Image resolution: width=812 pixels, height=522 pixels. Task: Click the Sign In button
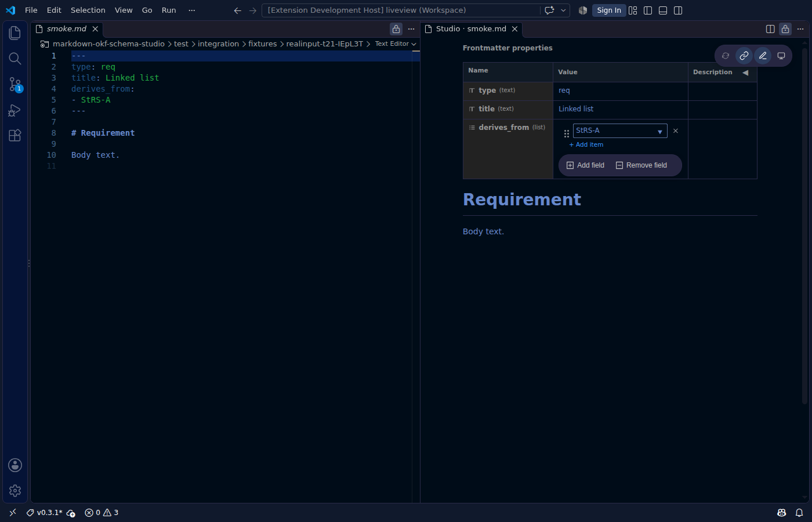[609, 10]
